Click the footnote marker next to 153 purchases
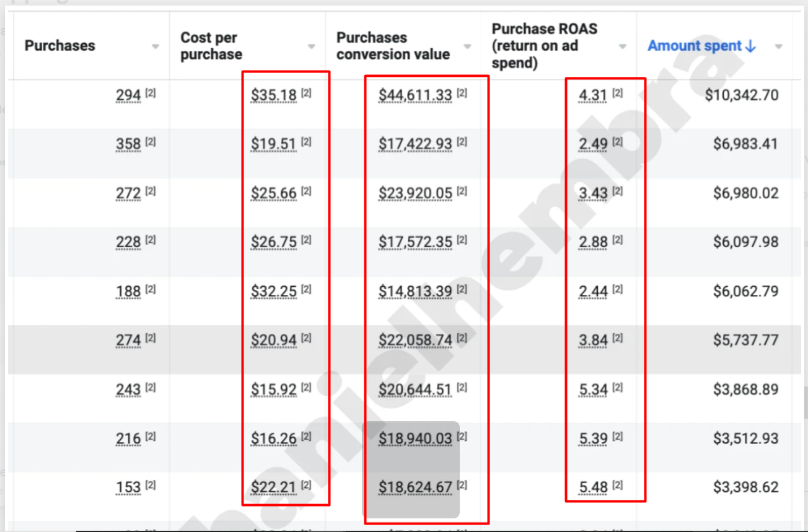The image size is (808, 532). [x=151, y=486]
